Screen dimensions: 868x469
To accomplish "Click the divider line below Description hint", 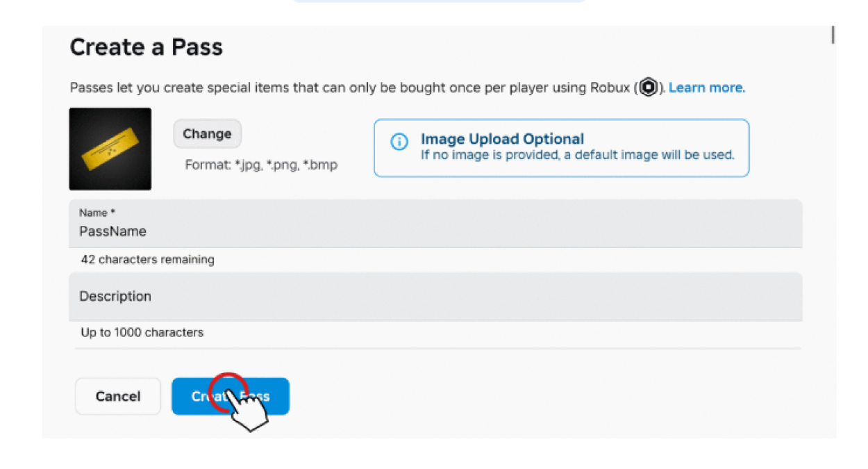I will (437, 348).
